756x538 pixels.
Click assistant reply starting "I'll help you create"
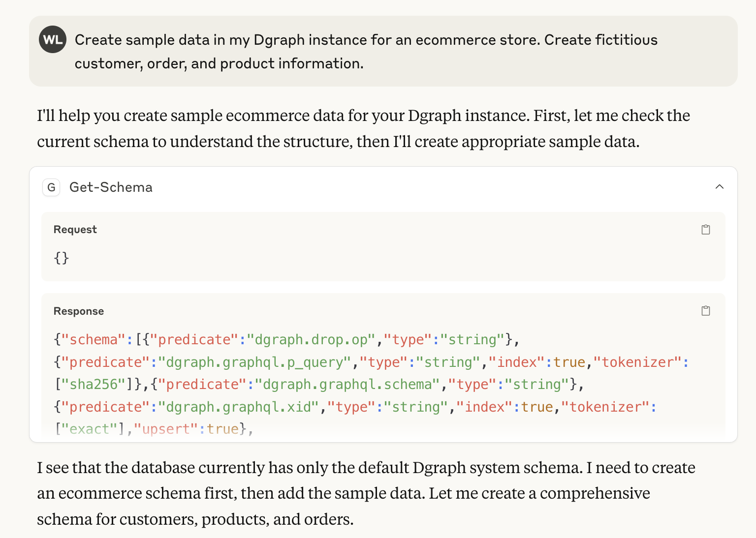(363, 128)
